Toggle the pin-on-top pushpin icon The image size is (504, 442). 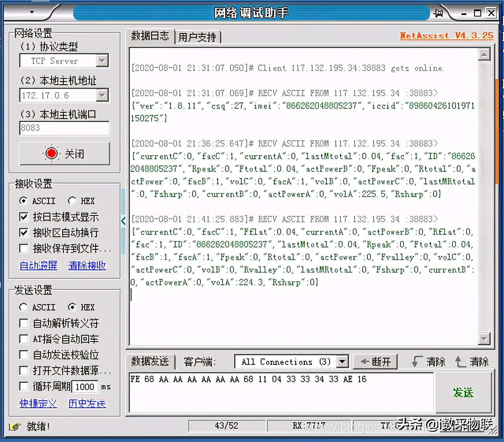coord(438,13)
